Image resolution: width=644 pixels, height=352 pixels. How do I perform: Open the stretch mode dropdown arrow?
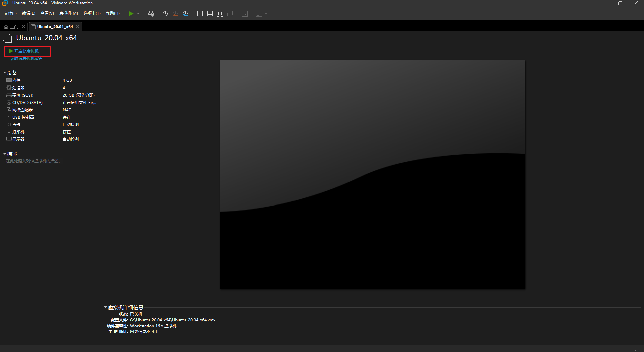pyautogui.click(x=266, y=14)
